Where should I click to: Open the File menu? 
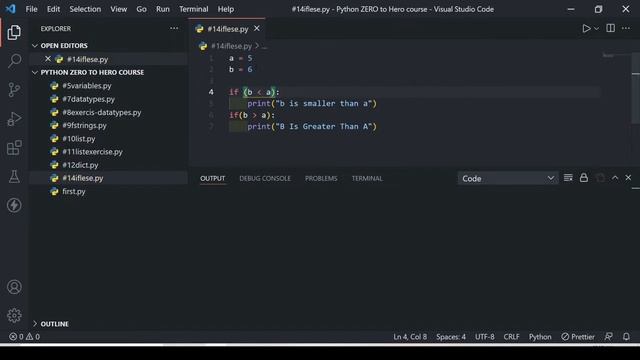pyautogui.click(x=31, y=9)
